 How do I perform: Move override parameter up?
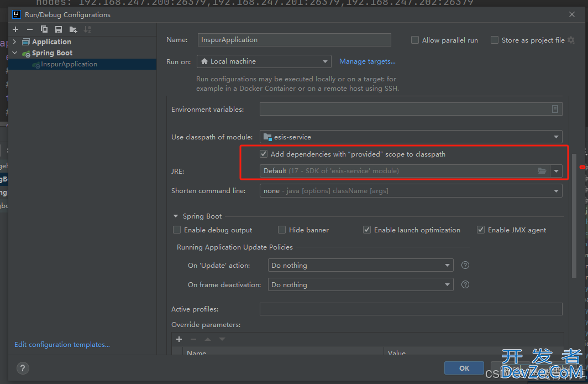208,339
